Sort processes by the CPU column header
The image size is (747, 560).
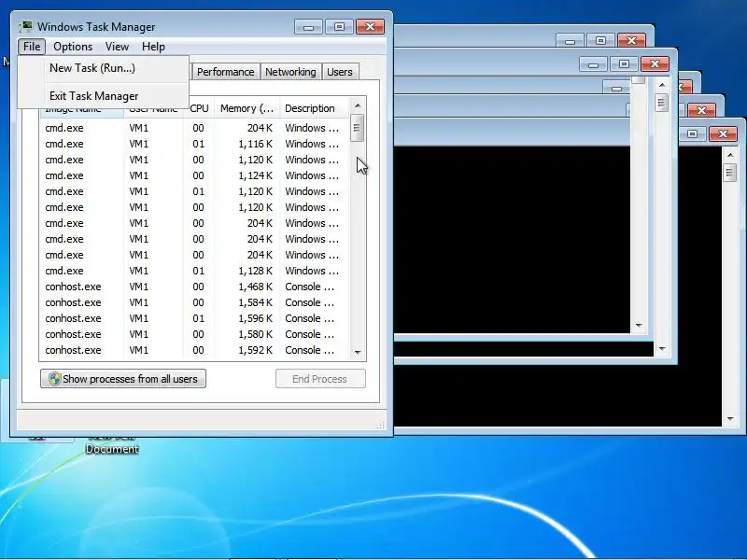199,108
